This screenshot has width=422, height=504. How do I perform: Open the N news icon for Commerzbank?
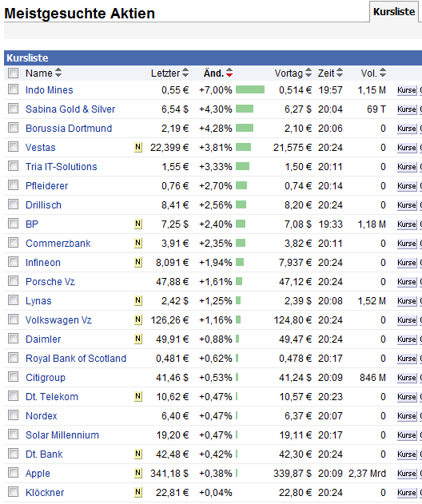pos(138,243)
